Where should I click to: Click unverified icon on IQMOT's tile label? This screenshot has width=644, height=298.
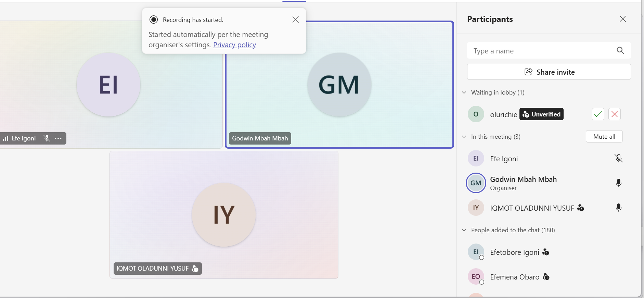pyautogui.click(x=195, y=269)
